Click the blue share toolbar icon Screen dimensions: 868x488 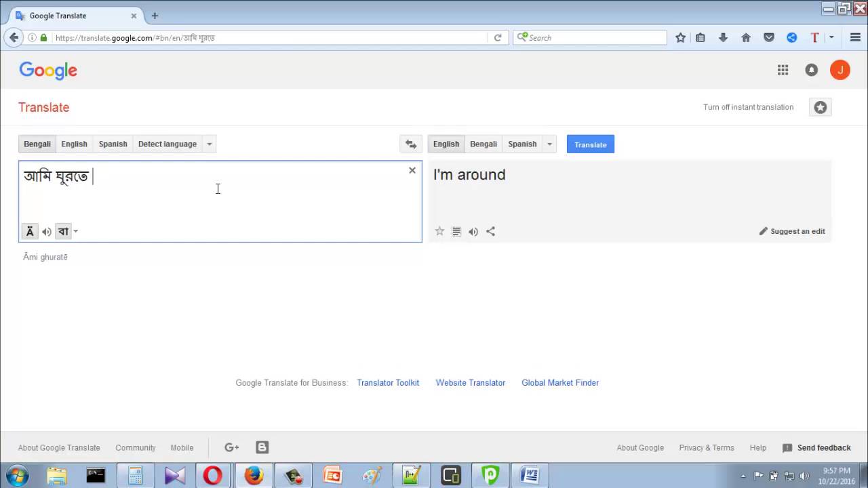(x=791, y=38)
